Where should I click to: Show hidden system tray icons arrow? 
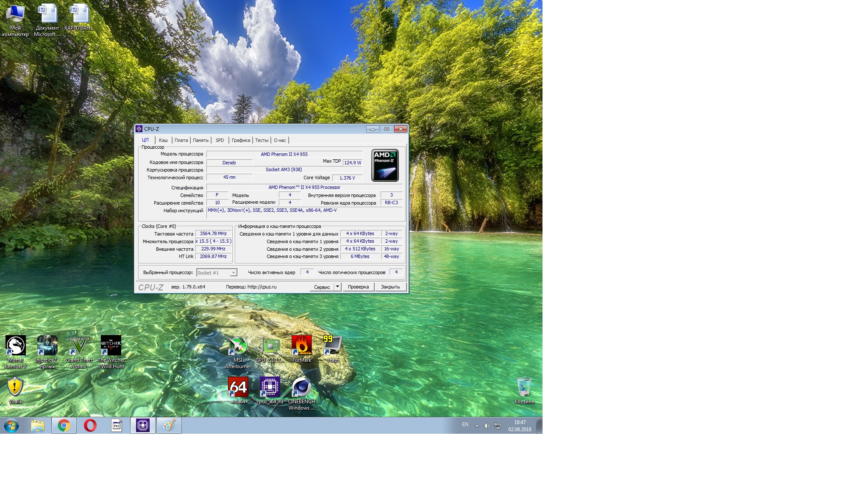click(x=477, y=426)
